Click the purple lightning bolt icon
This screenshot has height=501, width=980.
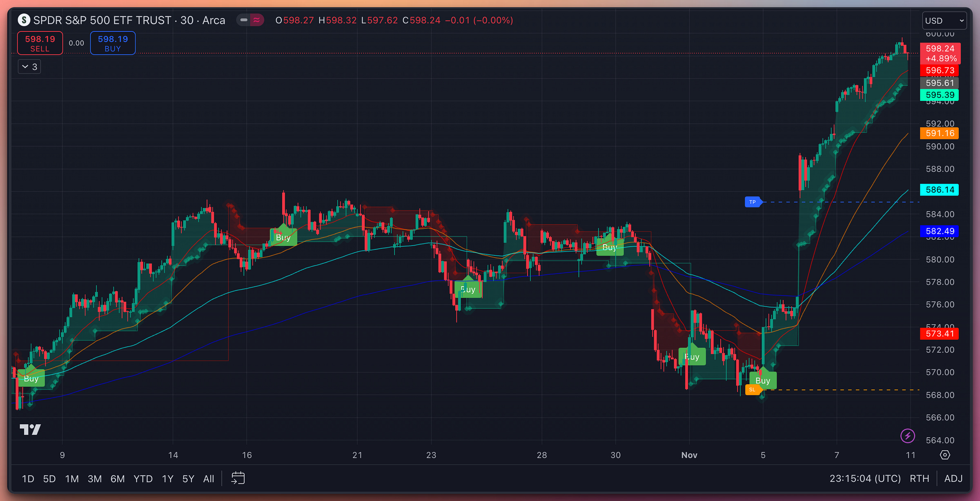pyautogui.click(x=907, y=436)
